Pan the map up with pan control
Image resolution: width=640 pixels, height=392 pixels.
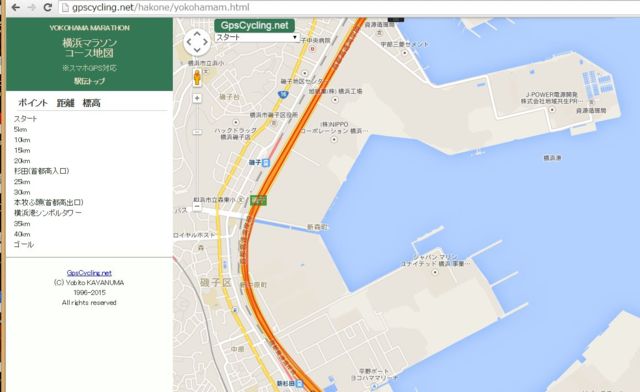[x=197, y=33]
